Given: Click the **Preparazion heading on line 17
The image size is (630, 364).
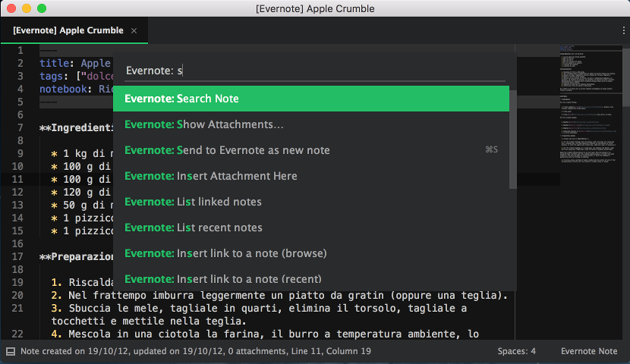Looking at the screenshot, I should [x=77, y=257].
